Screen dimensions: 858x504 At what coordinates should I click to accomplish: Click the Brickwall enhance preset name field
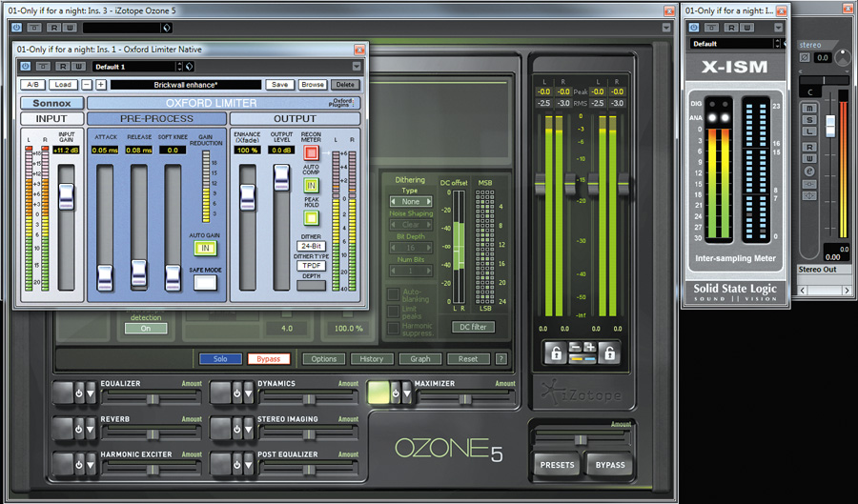coord(185,85)
